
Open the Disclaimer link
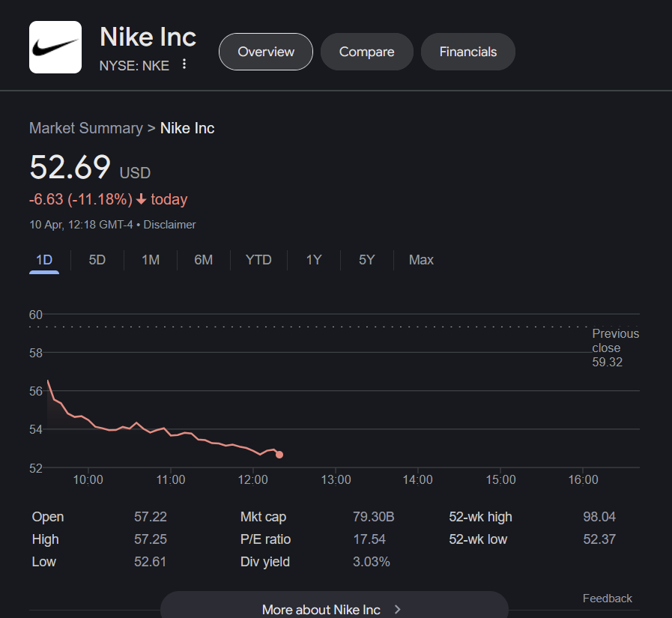[169, 225]
